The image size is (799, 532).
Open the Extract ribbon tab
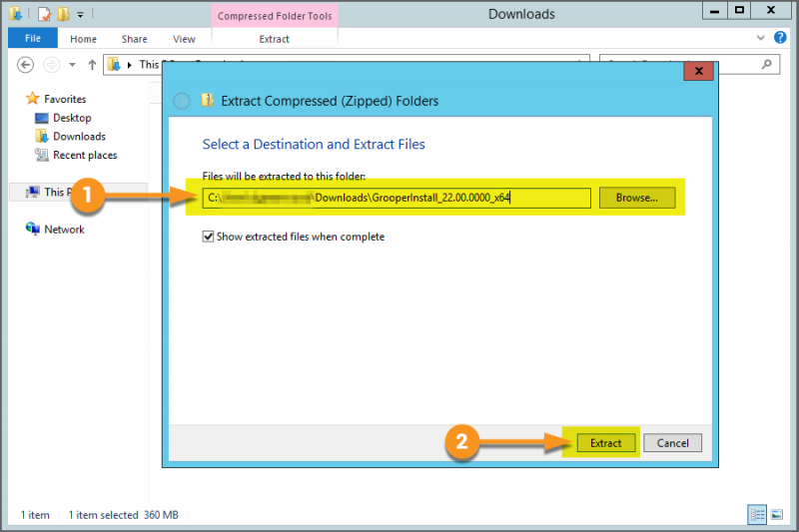[x=274, y=39]
